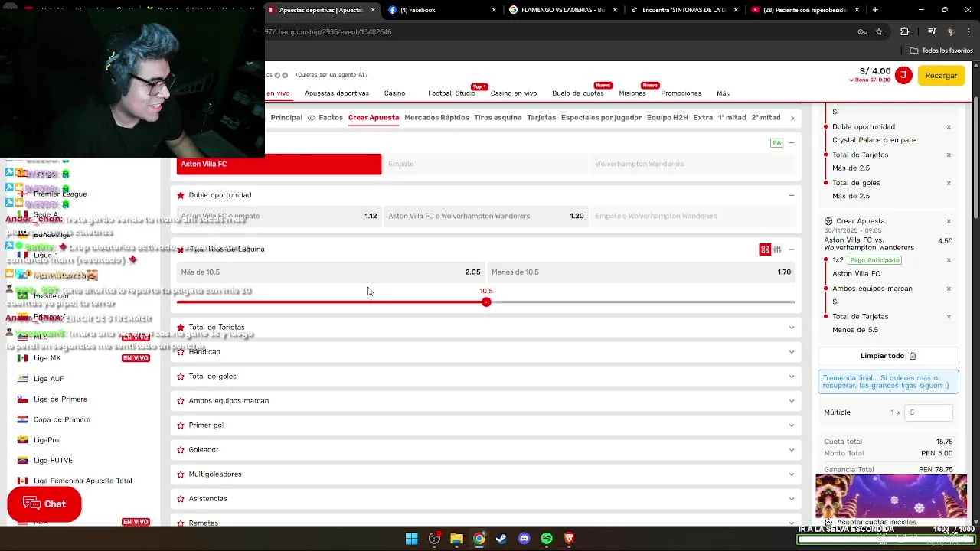This screenshot has width=980, height=551.
Task: Click the Chile flag beside Liga de Primera
Action: [22, 399]
